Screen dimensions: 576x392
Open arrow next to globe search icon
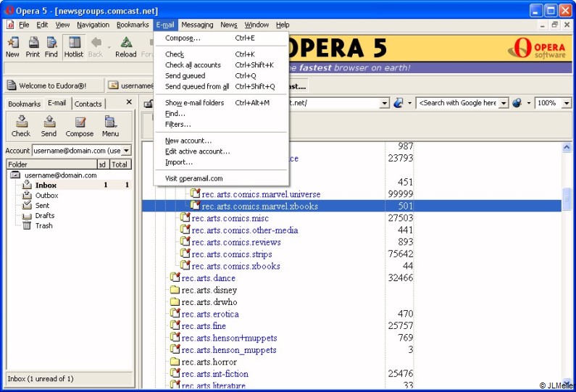point(529,103)
